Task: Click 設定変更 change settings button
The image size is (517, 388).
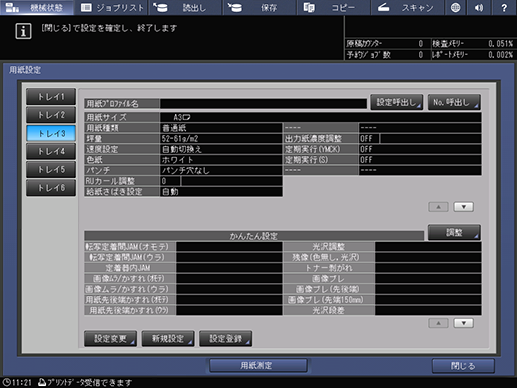Action: tap(110, 339)
